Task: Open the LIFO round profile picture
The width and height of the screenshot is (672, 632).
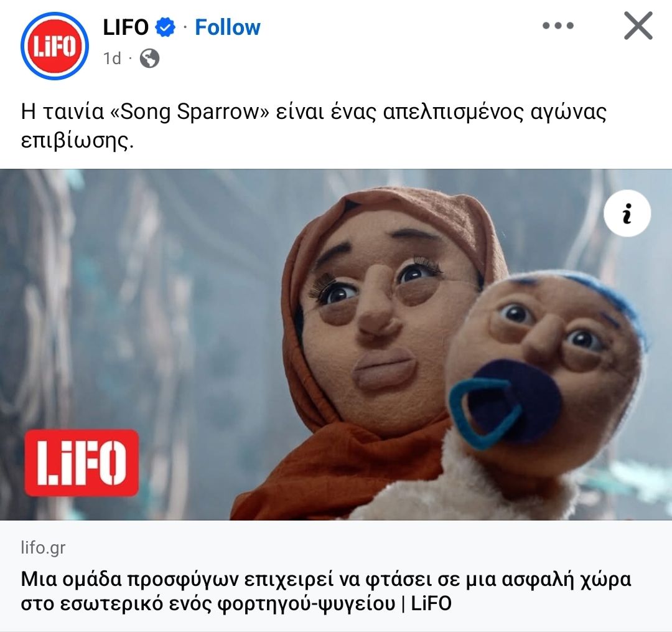Action: (55, 46)
